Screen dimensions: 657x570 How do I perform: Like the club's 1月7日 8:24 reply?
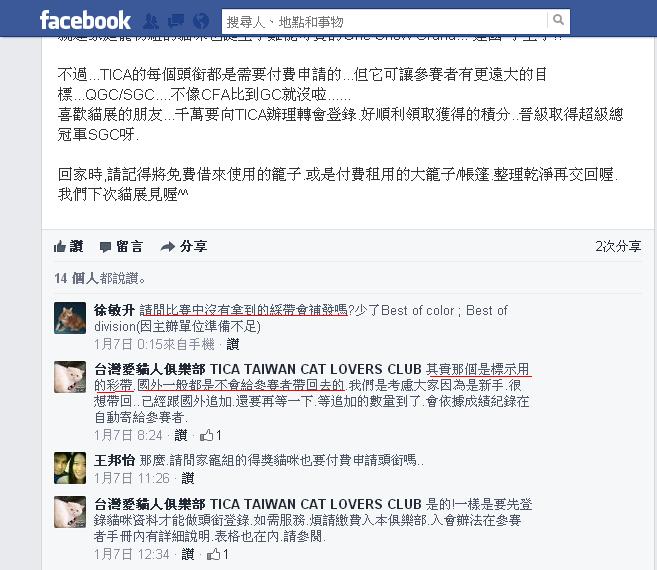(x=181, y=435)
